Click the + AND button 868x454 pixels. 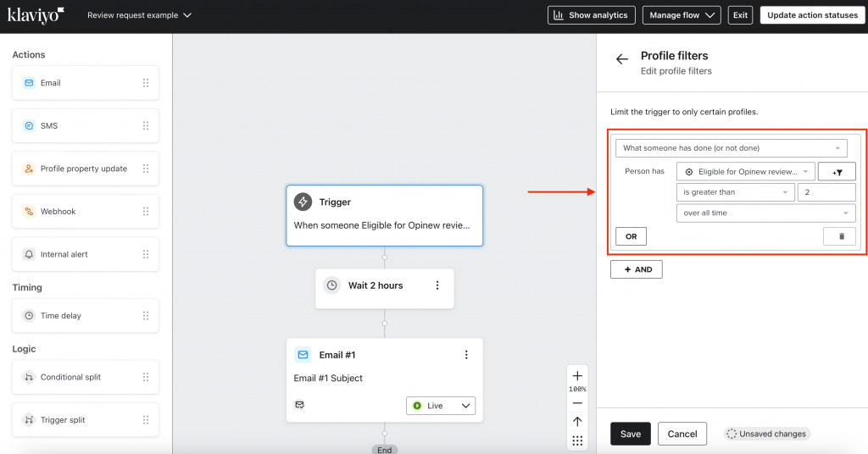coord(637,269)
